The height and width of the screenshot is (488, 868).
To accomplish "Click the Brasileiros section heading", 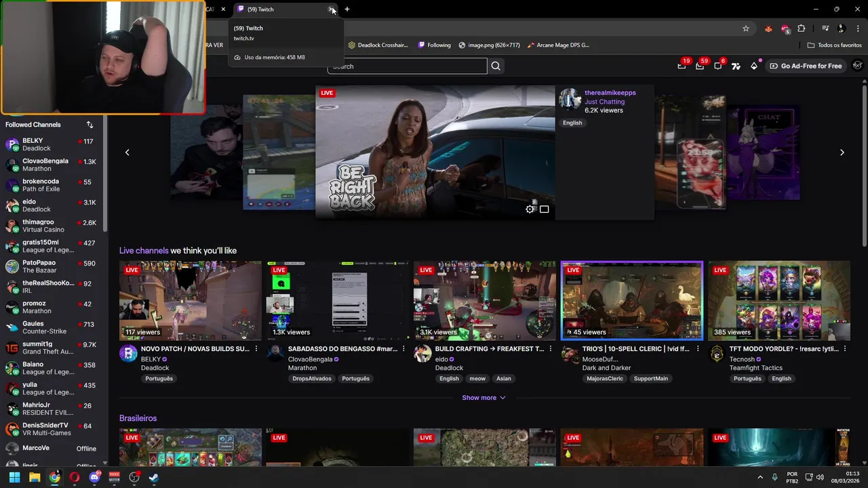I will pos(138,418).
